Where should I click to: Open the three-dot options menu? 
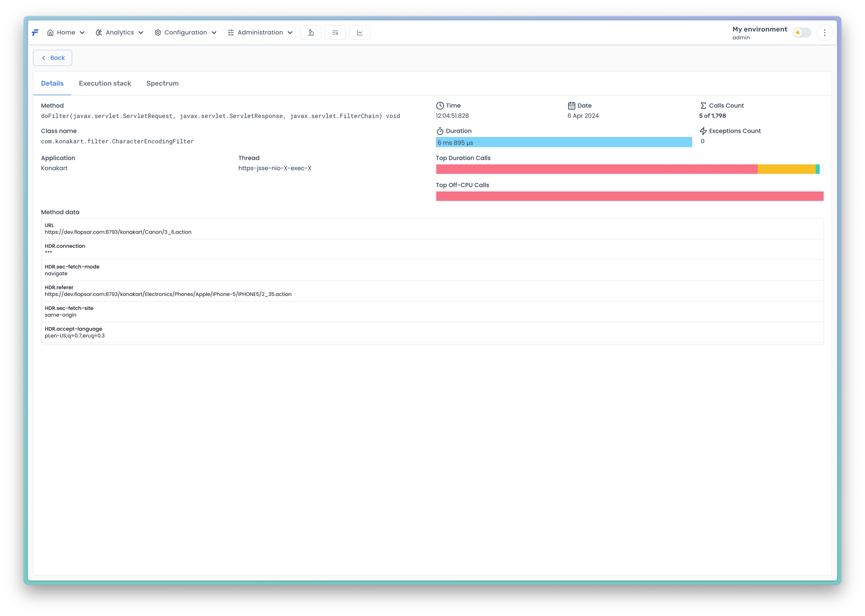coord(824,33)
